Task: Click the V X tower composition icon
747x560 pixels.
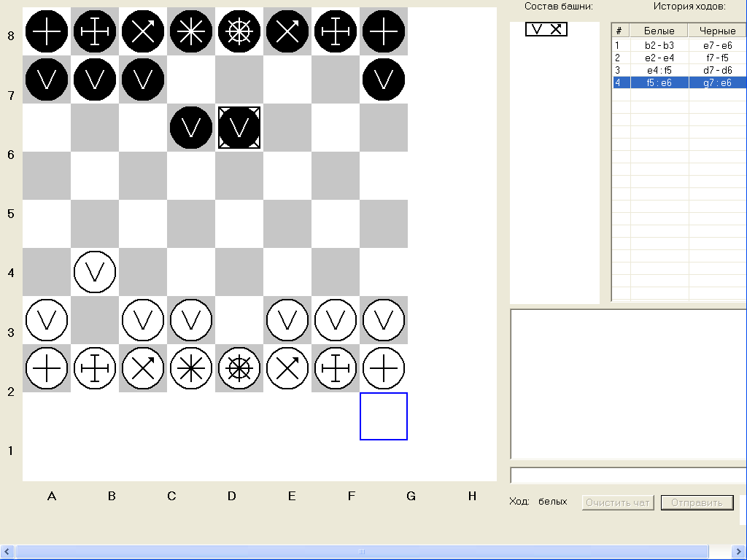Action: [546, 29]
